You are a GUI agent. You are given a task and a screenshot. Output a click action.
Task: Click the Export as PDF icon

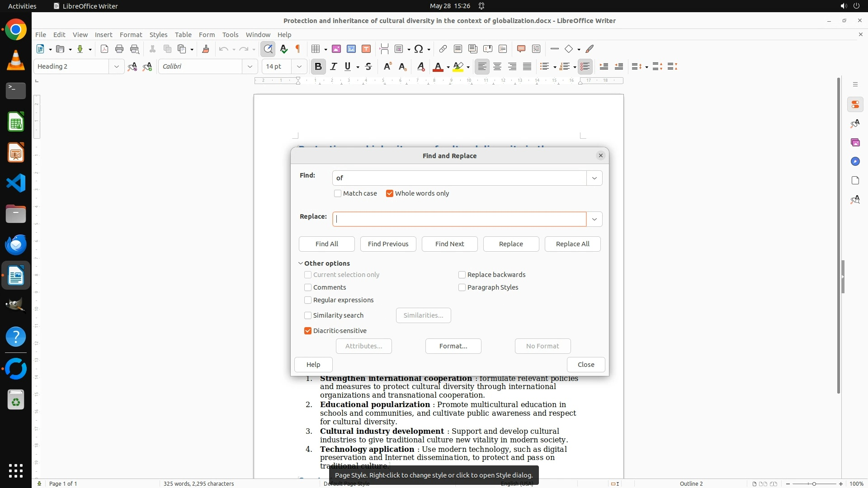pos(104,49)
